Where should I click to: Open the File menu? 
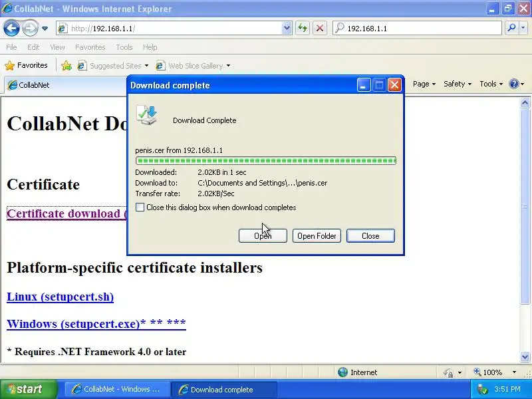pyautogui.click(x=11, y=47)
